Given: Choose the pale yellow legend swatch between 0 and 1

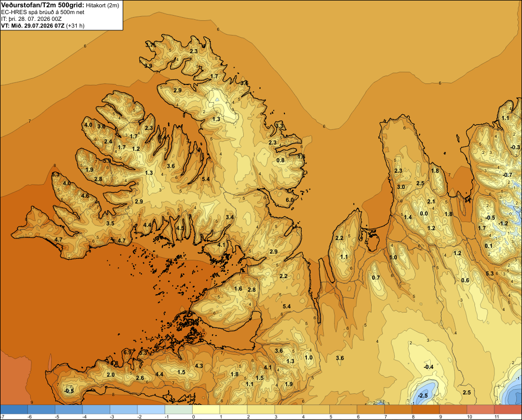Looking at the screenshot, I should pos(206,410).
